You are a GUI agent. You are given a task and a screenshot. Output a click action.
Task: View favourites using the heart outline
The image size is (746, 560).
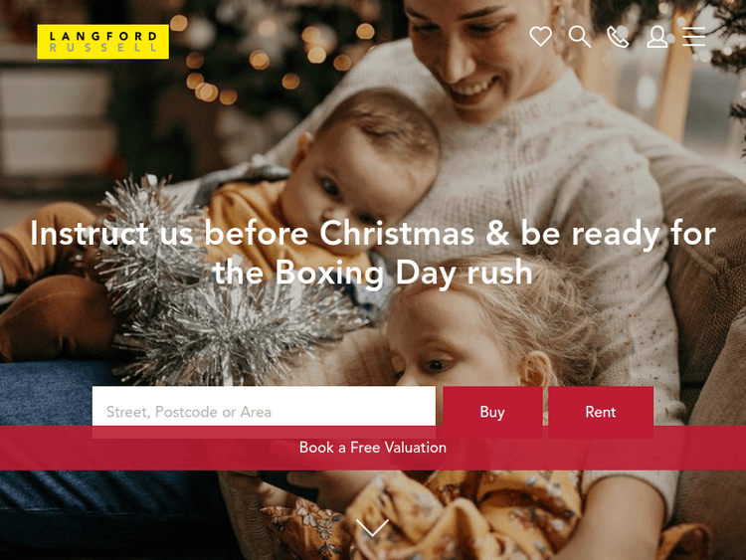pyautogui.click(x=540, y=37)
